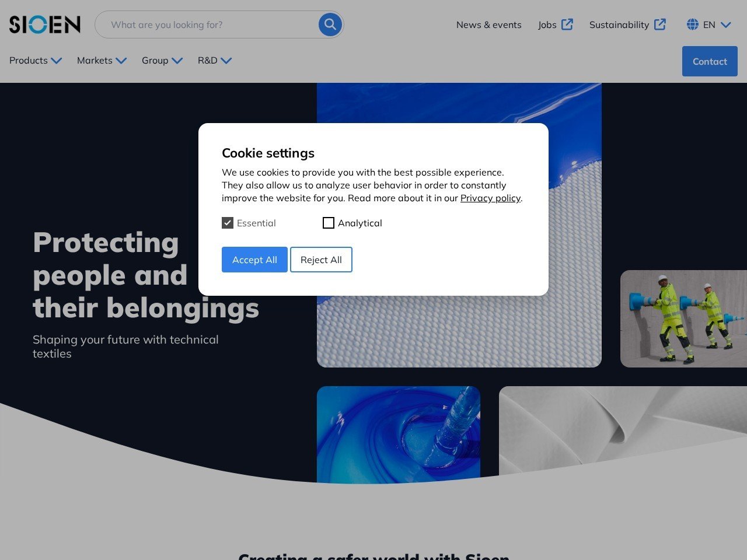Click the chevron next to EN

tap(725, 24)
